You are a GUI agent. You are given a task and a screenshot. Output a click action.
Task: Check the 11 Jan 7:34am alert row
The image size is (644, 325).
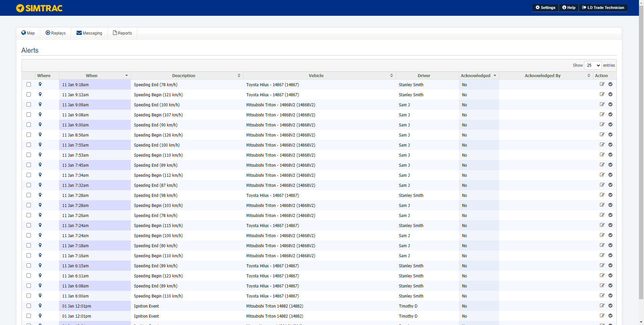(29, 175)
